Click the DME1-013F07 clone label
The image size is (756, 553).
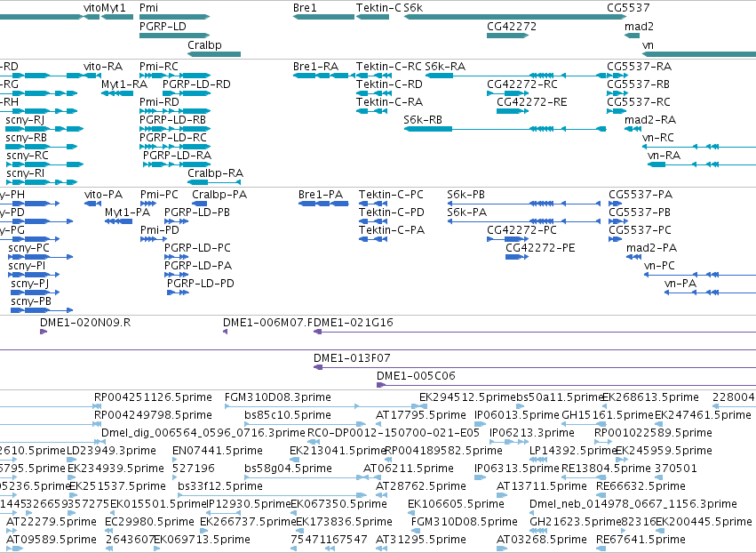pos(352,358)
